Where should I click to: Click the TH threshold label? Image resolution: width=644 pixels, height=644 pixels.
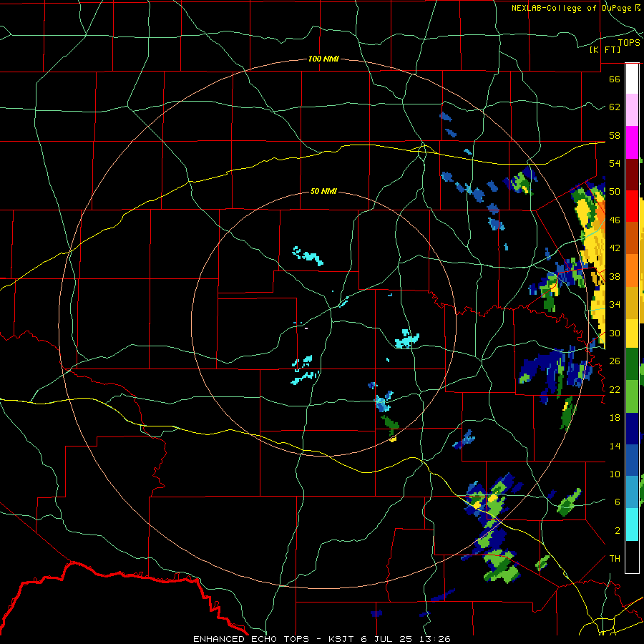[x=615, y=558]
